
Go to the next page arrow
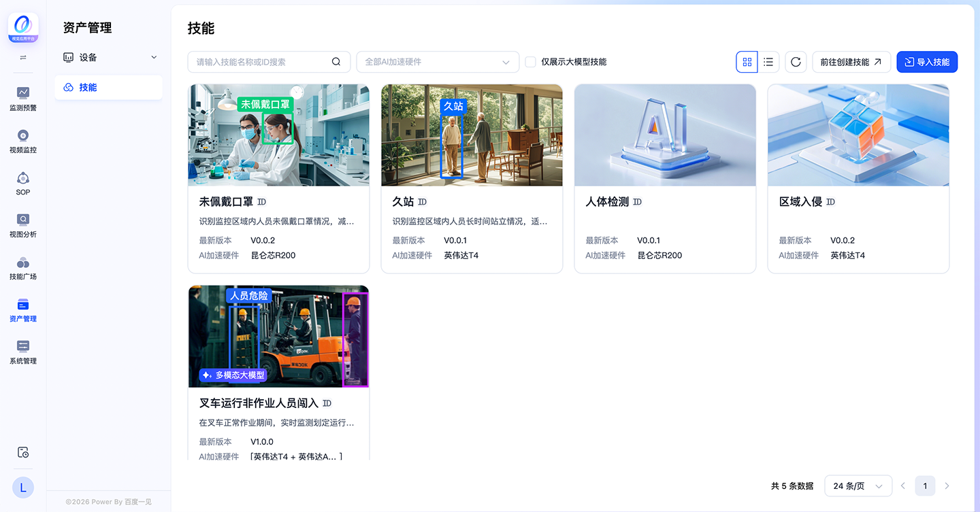tap(947, 486)
